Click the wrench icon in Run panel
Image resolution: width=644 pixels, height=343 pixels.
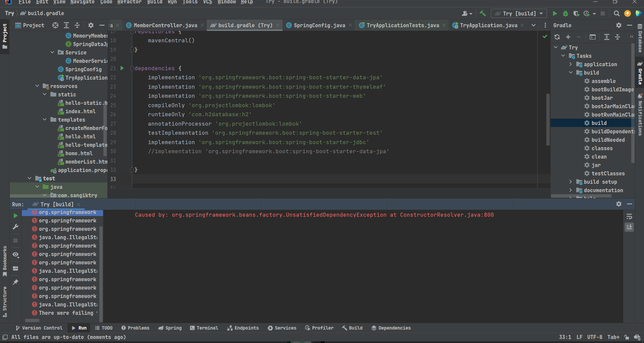point(15,227)
